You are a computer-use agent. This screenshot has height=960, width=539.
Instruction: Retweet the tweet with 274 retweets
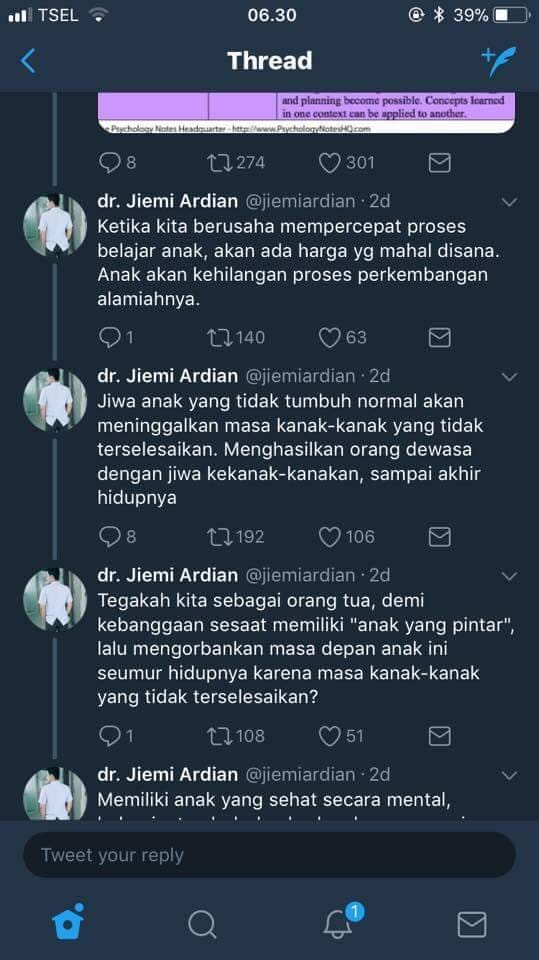(x=219, y=163)
